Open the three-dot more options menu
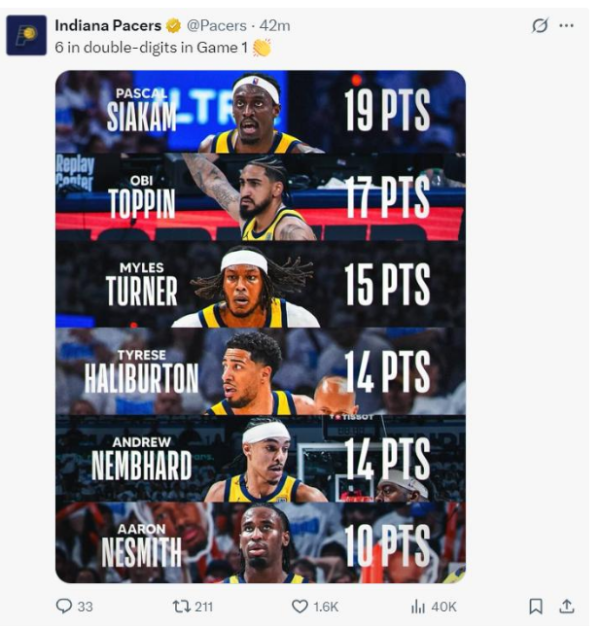 566,26
